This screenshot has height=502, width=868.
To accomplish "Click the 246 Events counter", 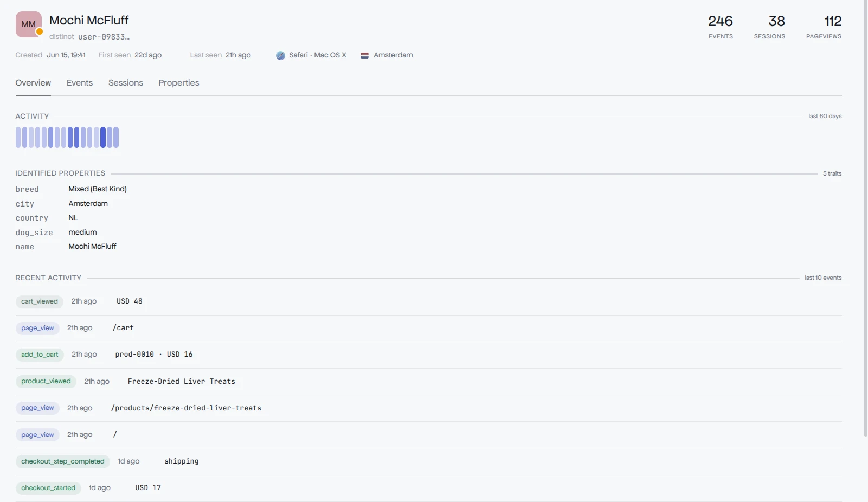I will click(721, 27).
